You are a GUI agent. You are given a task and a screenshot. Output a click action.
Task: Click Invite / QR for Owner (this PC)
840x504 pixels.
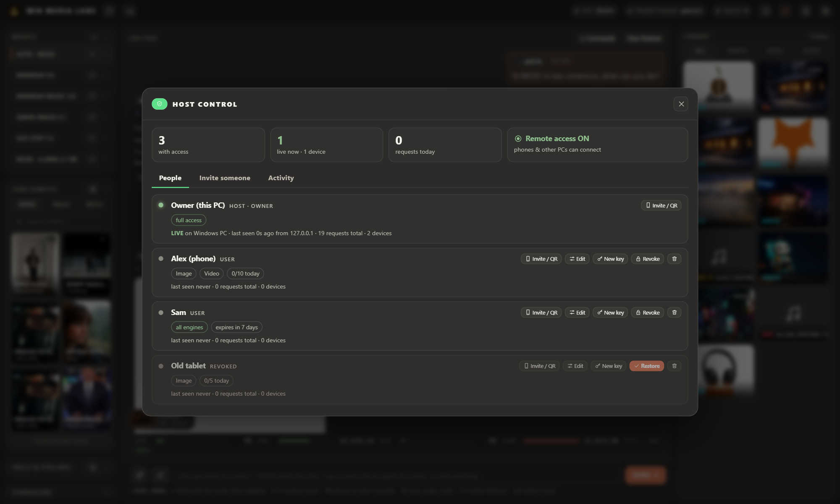(661, 205)
